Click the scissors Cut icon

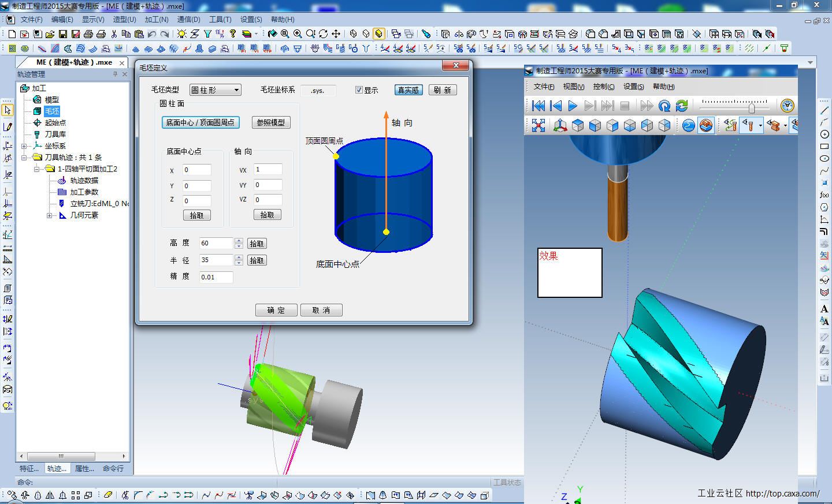pos(113,34)
